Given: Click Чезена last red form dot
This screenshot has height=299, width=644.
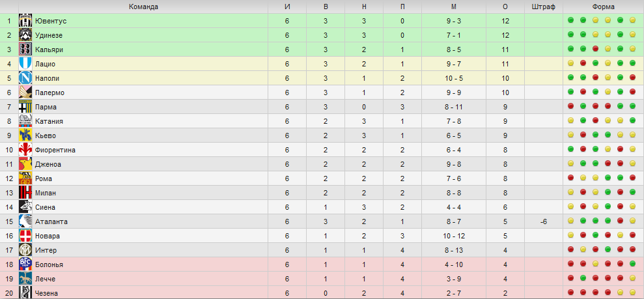Looking at the screenshot, I should point(632,293).
